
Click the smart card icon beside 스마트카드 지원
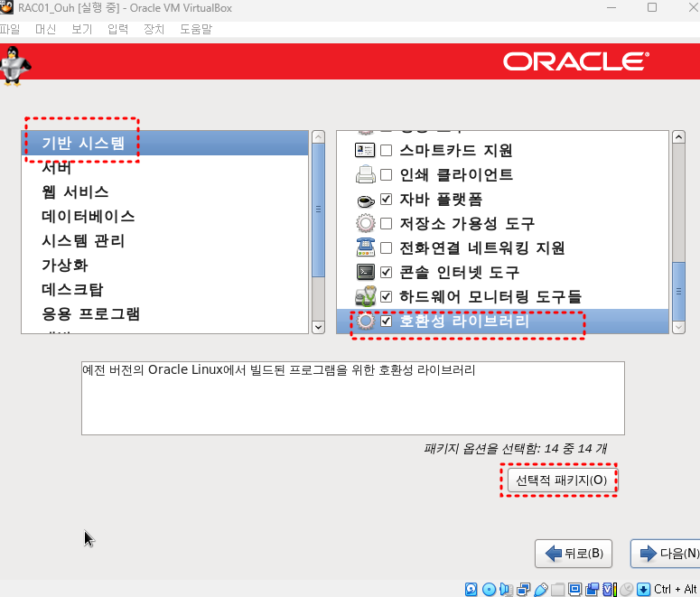tap(365, 151)
